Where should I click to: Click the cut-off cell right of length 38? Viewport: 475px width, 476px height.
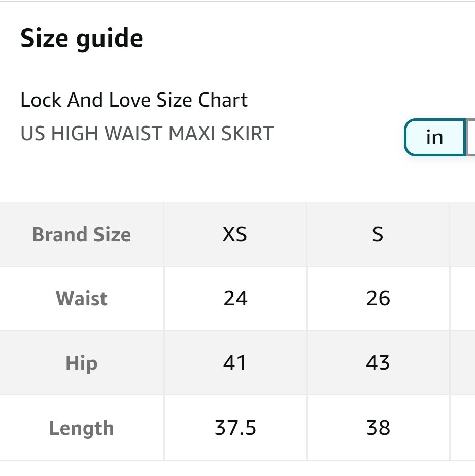tap(463, 428)
